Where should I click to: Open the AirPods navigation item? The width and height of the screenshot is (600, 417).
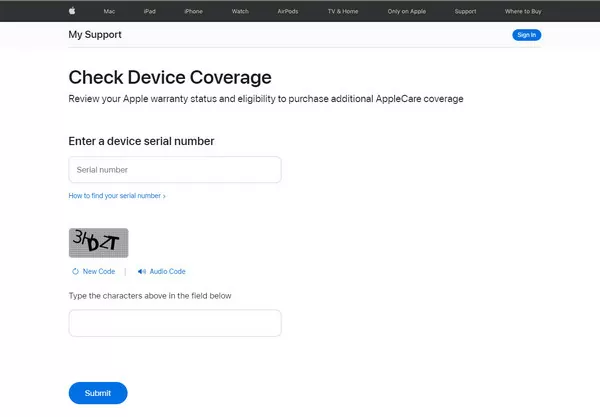[x=287, y=11]
